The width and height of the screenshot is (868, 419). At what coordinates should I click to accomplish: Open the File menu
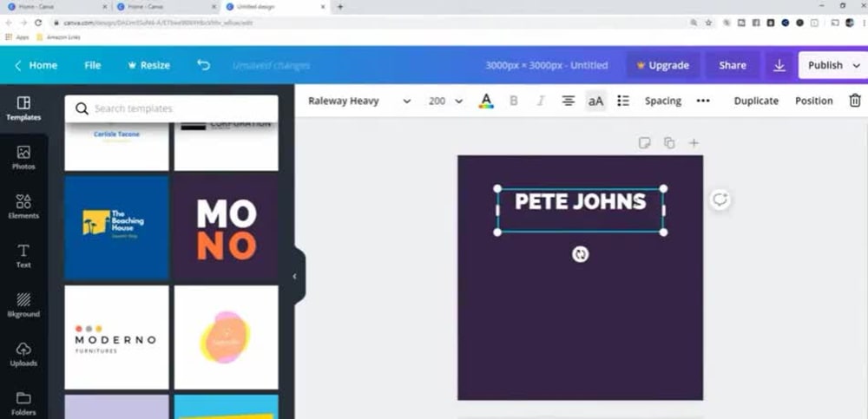(93, 65)
